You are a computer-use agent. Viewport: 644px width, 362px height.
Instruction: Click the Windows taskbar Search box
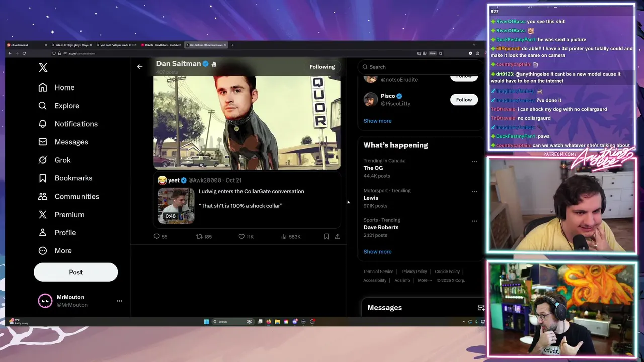point(233,322)
